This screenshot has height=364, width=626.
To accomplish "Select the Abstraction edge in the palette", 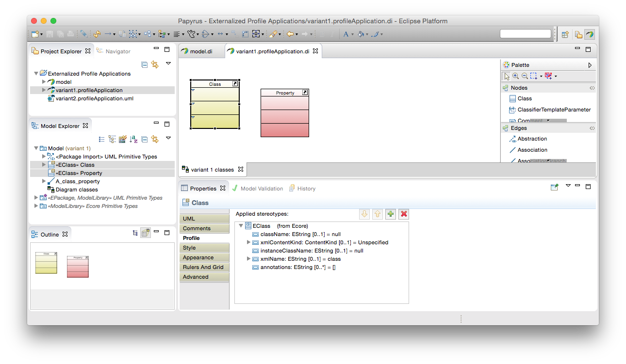I will [x=528, y=139].
